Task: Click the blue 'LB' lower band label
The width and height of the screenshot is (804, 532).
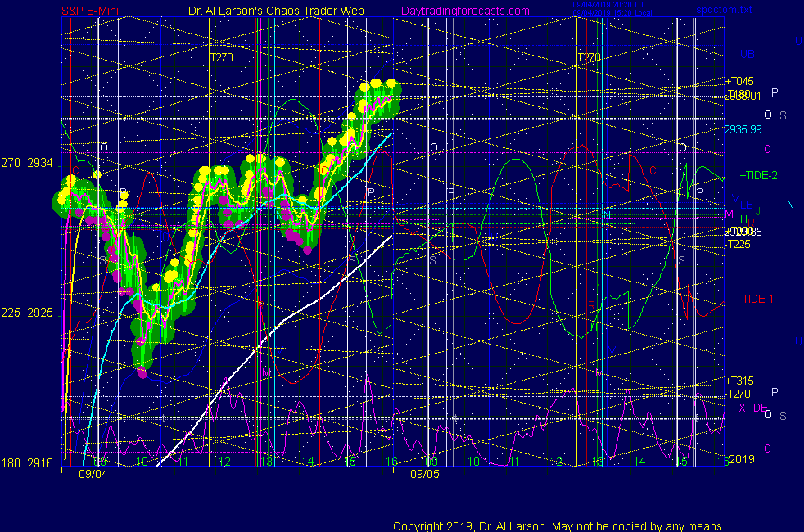Action: pos(747,205)
